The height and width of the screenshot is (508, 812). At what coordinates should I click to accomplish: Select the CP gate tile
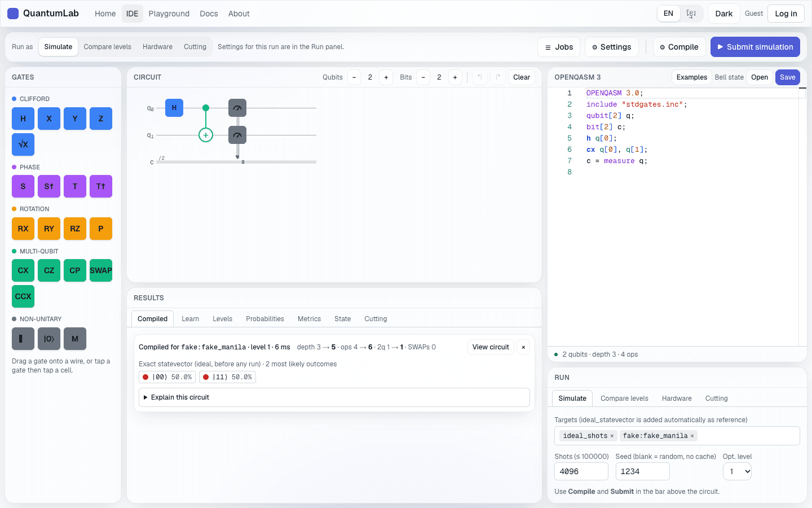[x=75, y=270]
